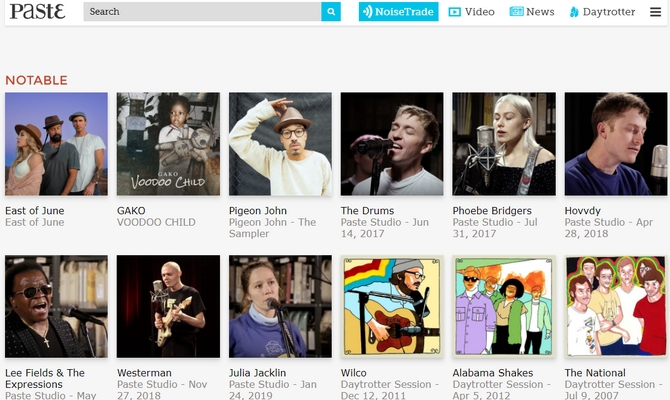The width and height of the screenshot is (670, 400).
Task: Click 'Paste Studio - Jan 24, 2019' text
Action: tap(273, 389)
